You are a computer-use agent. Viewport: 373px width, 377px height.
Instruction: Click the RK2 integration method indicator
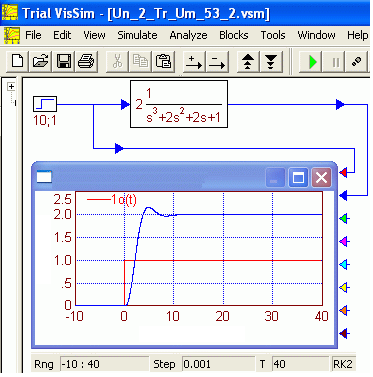[343, 364]
